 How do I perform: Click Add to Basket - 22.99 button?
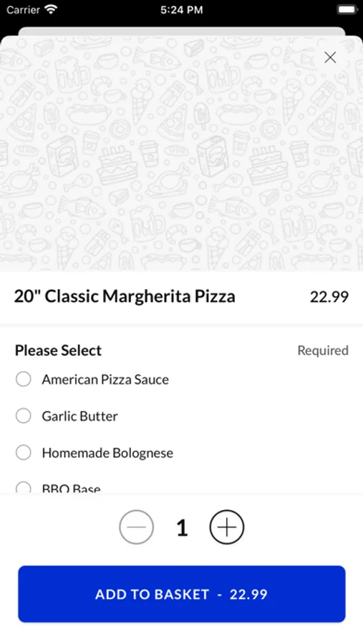pyautogui.click(x=182, y=594)
